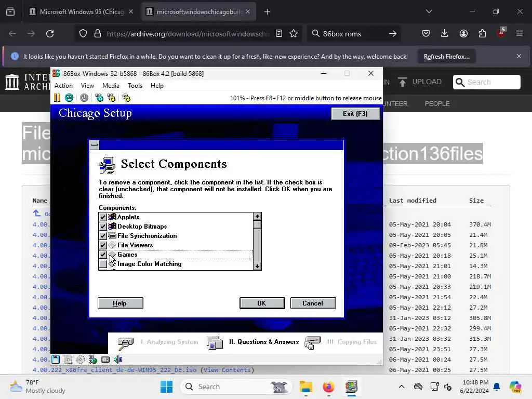
Task: Open a new Firefox tab
Action: [268, 12]
